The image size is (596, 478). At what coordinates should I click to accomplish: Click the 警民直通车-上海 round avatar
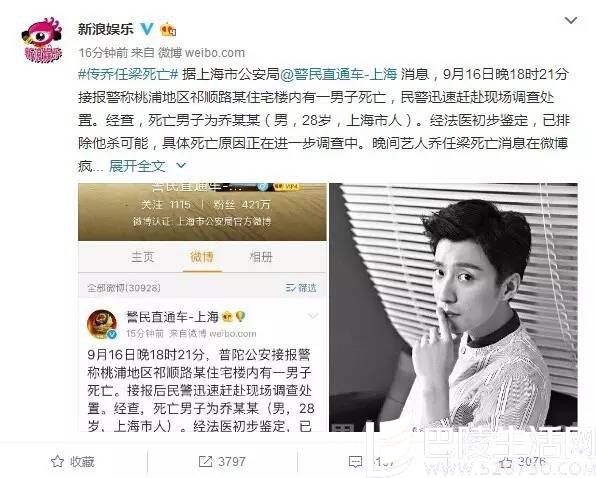(x=101, y=324)
